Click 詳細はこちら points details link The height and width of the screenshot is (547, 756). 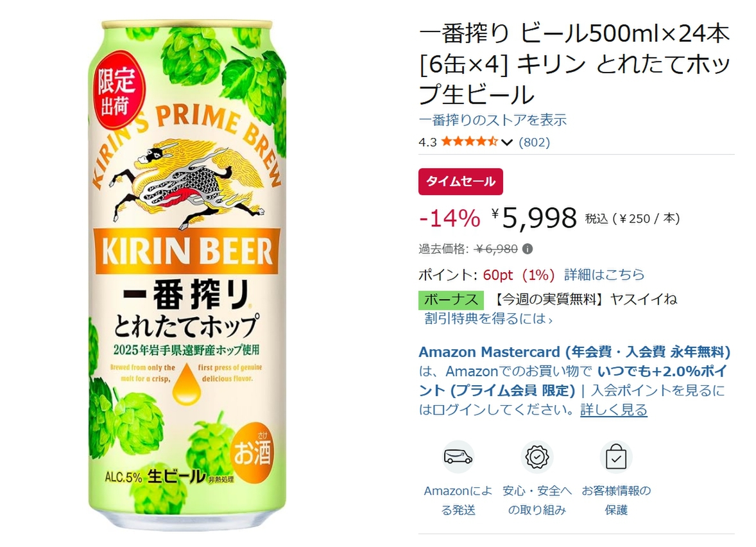point(604,275)
